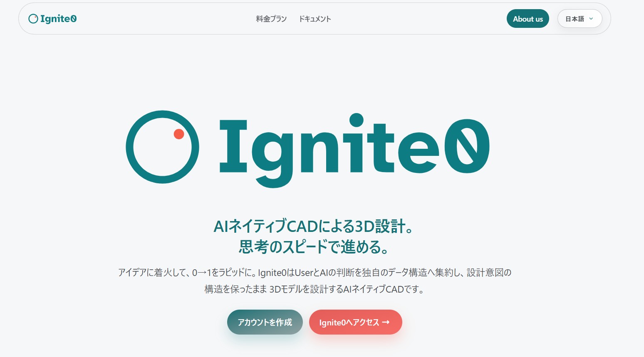Click the About us button
This screenshot has height=357, width=644.
pyautogui.click(x=528, y=19)
